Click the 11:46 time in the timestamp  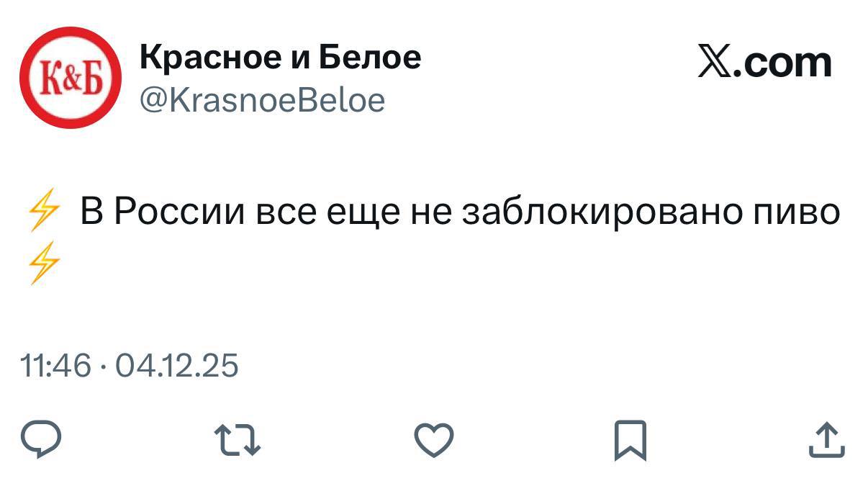(56, 367)
